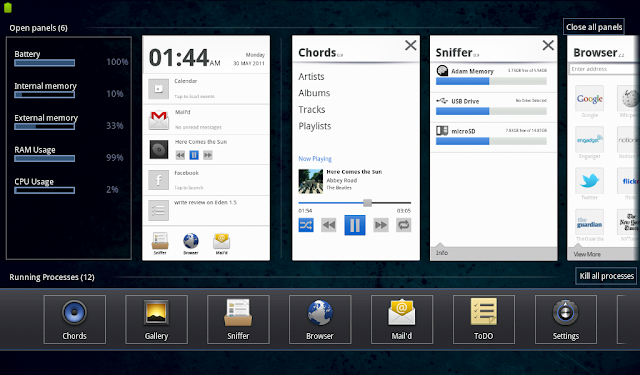Launch Mail'd shortcut in home panel
This screenshot has width=640, height=375.
tap(222, 243)
